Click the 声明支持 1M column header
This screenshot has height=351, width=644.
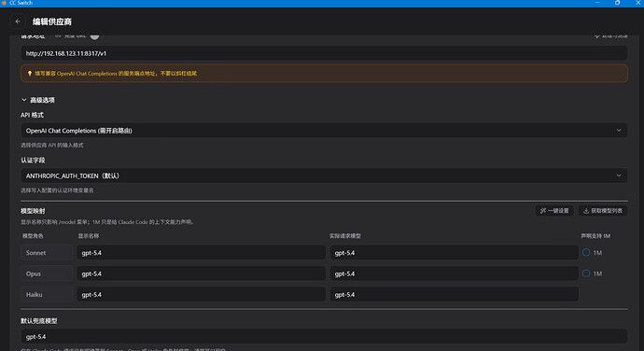pos(595,236)
